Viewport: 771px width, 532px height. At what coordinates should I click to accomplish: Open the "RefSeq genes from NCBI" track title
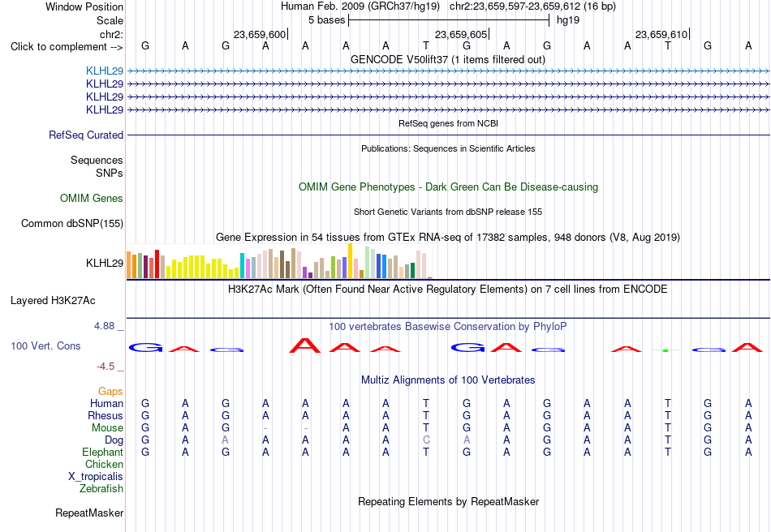click(x=448, y=124)
